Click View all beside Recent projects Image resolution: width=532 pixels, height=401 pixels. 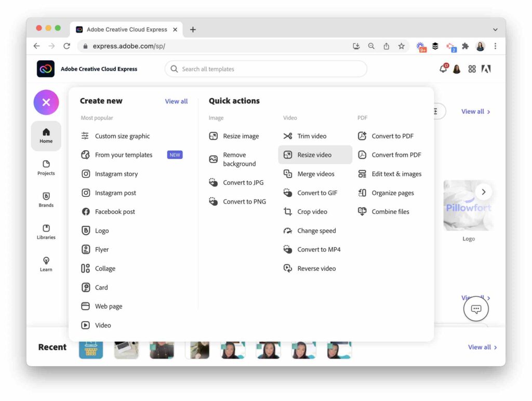pos(482,347)
